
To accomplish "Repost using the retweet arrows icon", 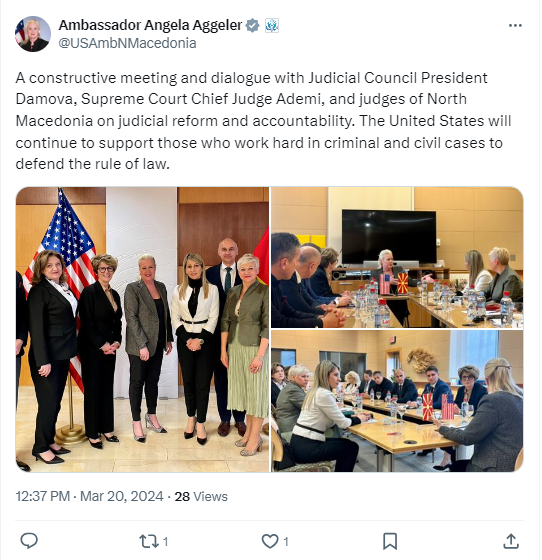I will (149, 541).
